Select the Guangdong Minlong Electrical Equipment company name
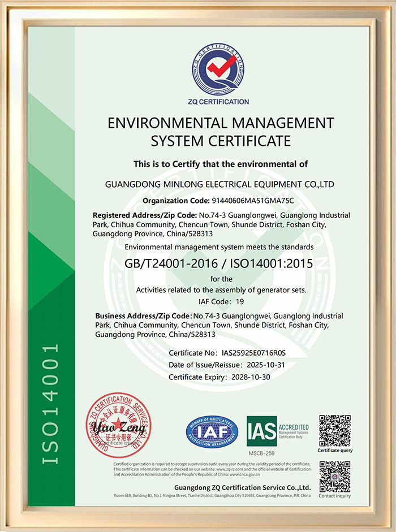The image size is (396, 532). point(220,184)
